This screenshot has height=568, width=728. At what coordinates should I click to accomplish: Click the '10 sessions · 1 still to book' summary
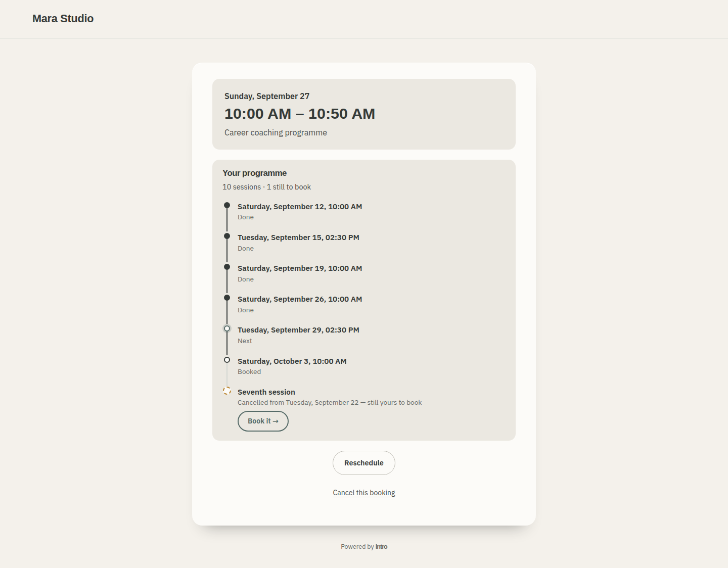[x=266, y=187]
